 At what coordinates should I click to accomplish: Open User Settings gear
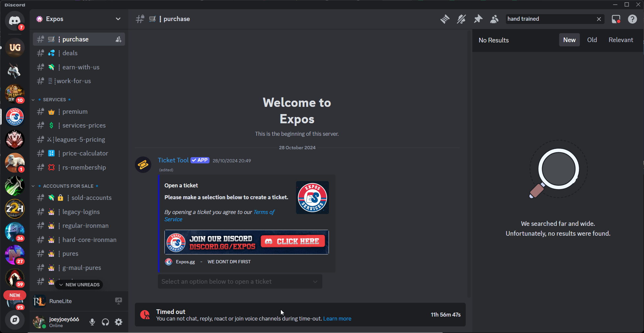pyautogui.click(x=119, y=322)
